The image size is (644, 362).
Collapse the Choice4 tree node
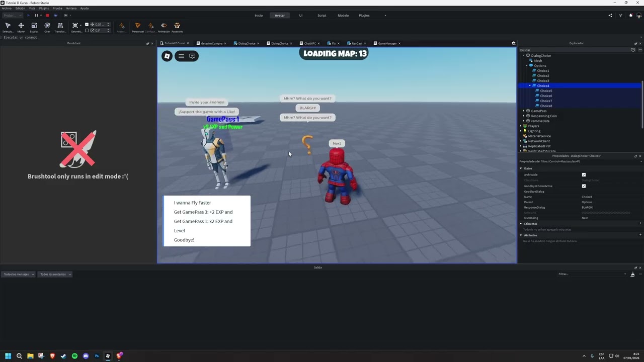click(x=530, y=85)
